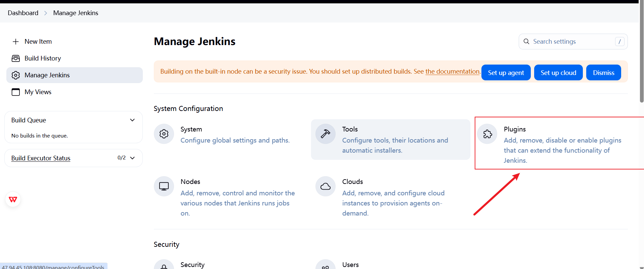The width and height of the screenshot is (644, 269).
Task: Click Set up agent button
Action: tap(506, 73)
